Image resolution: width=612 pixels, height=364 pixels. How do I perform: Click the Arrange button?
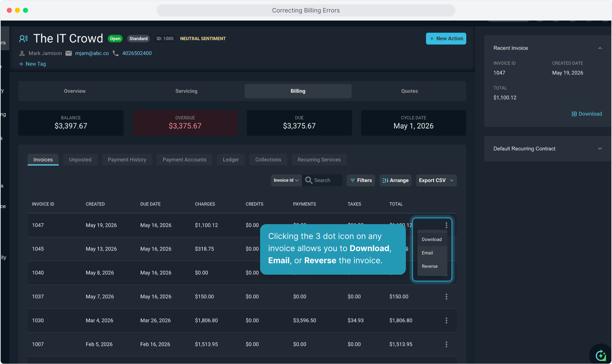pyautogui.click(x=395, y=180)
